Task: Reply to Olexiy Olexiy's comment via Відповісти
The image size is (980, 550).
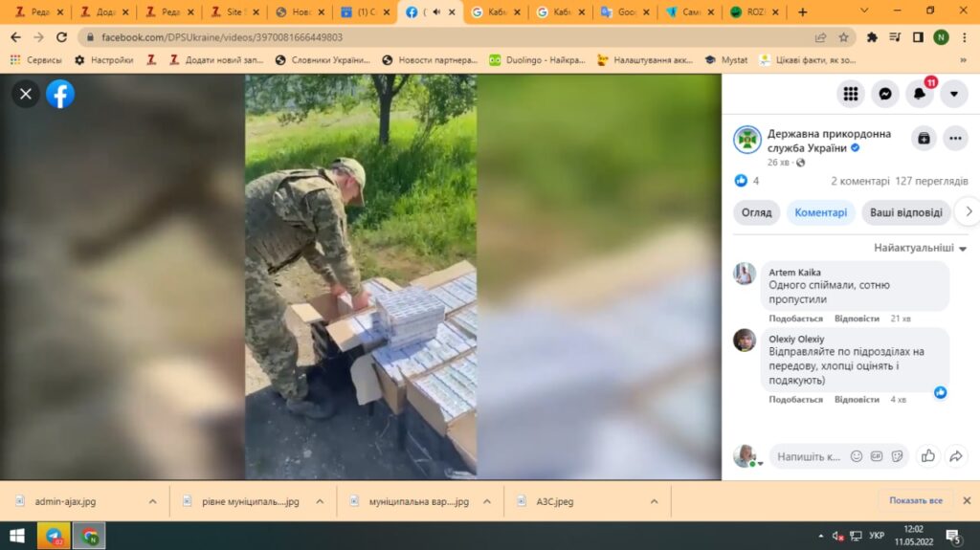Action: [x=857, y=400]
